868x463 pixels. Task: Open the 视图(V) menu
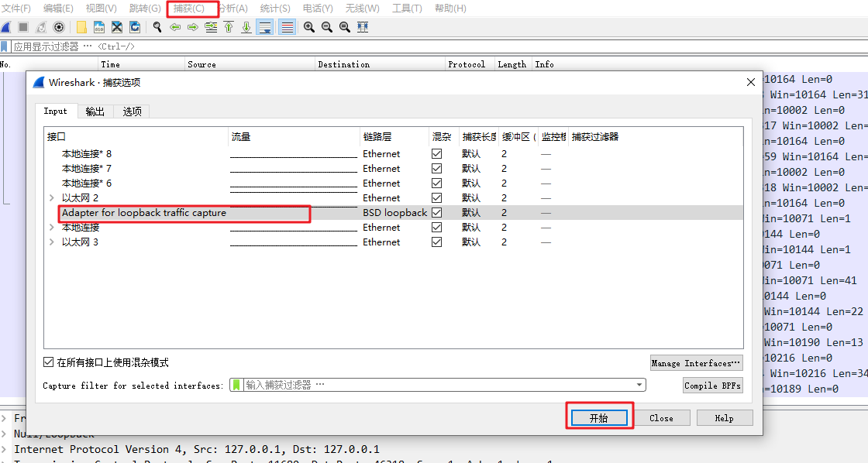pyautogui.click(x=101, y=9)
